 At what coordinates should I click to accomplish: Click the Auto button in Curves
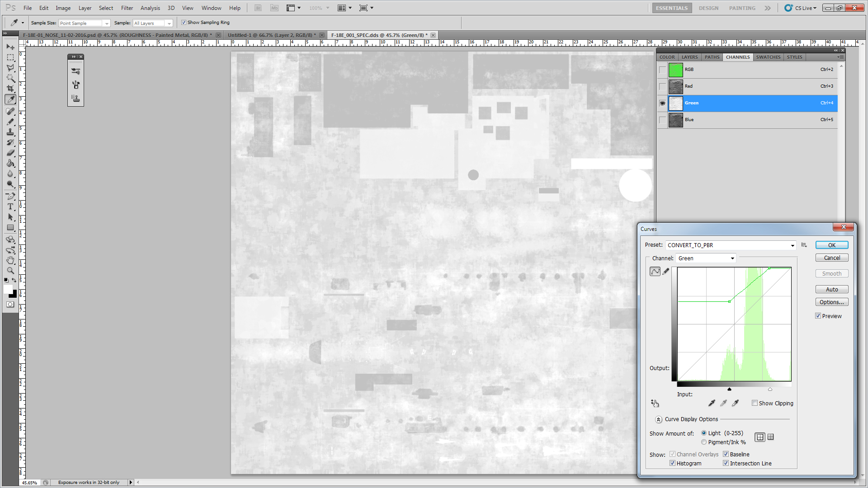pyautogui.click(x=832, y=290)
